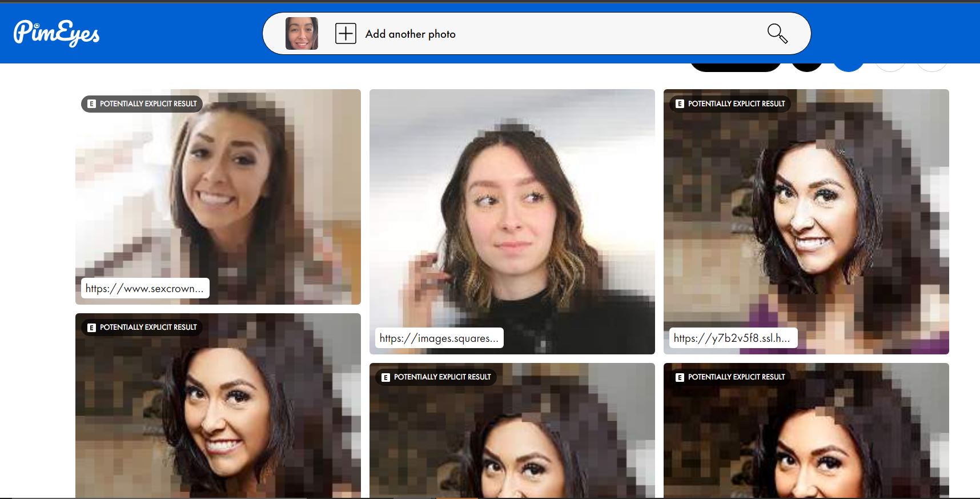Image resolution: width=980 pixels, height=499 pixels.
Task: Open the result image from y7b2v5f8 site
Action: (806, 217)
